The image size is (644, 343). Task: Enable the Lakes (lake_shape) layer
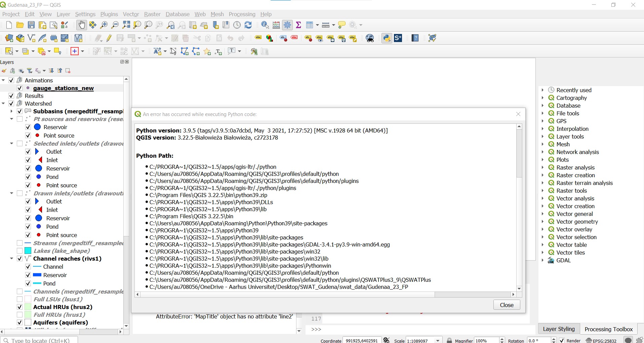(20, 251)
